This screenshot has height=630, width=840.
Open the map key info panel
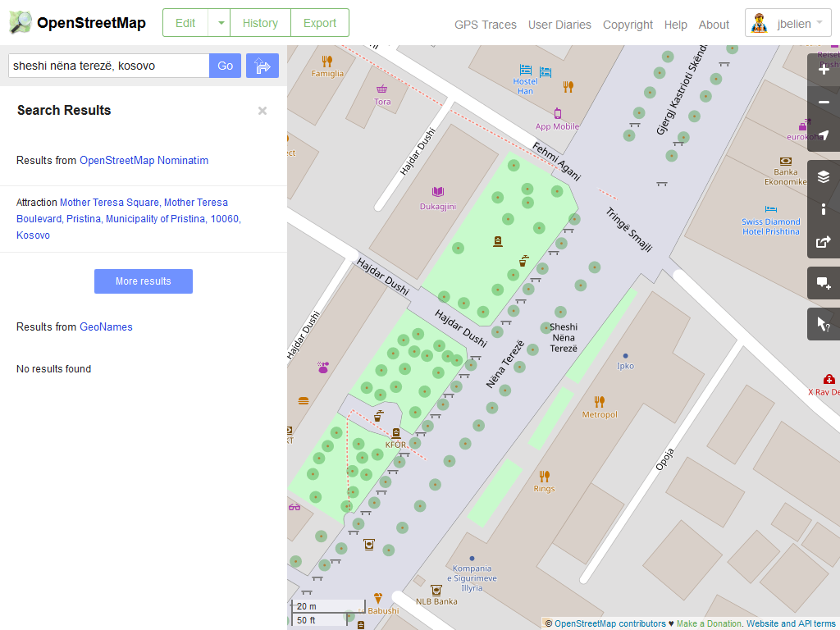824,209
